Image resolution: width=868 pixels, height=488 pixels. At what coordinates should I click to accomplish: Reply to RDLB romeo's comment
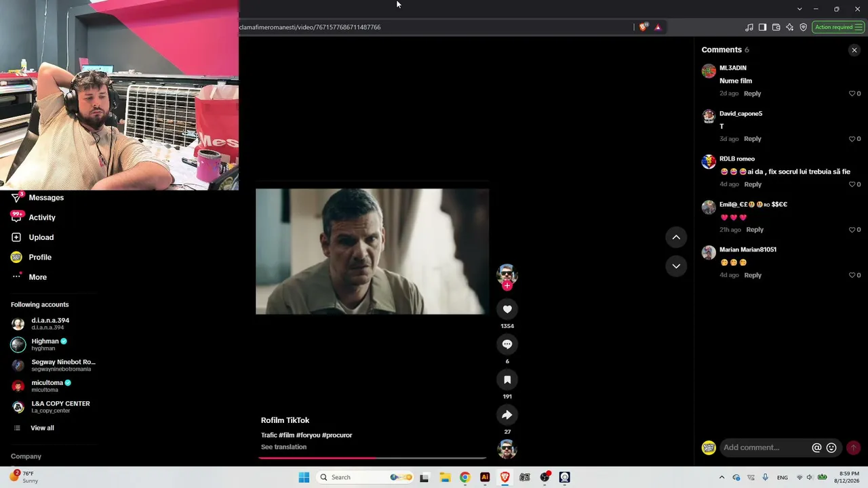pos(752,184)
